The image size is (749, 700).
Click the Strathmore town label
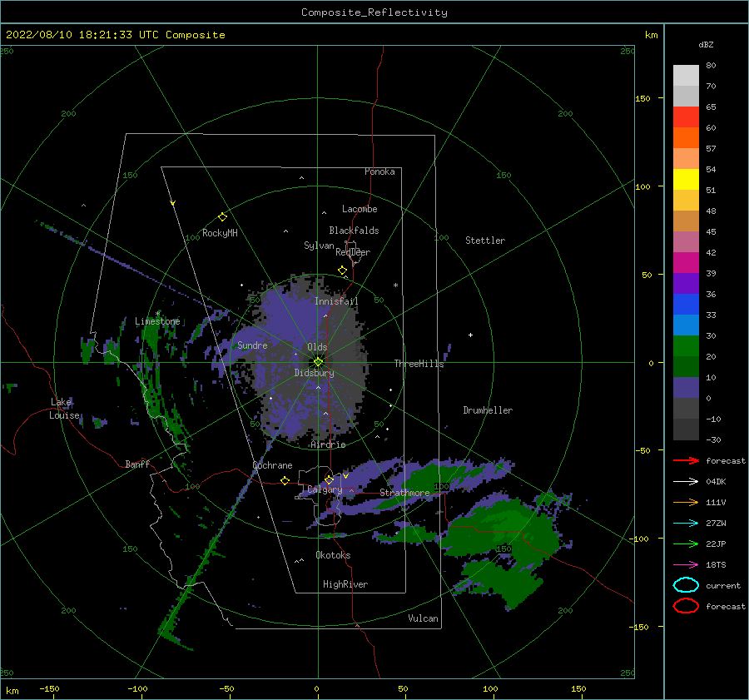[404, 493]
